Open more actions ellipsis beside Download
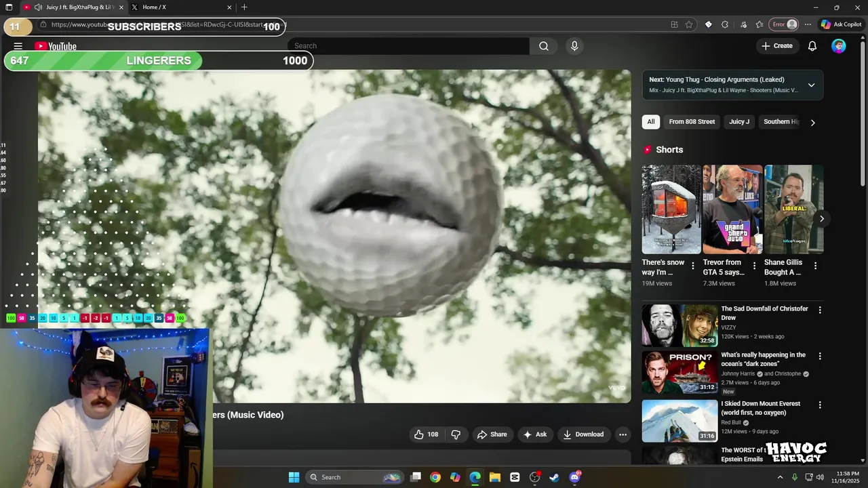868x488 pixels. pyautogui.click(x=623, y=434)
